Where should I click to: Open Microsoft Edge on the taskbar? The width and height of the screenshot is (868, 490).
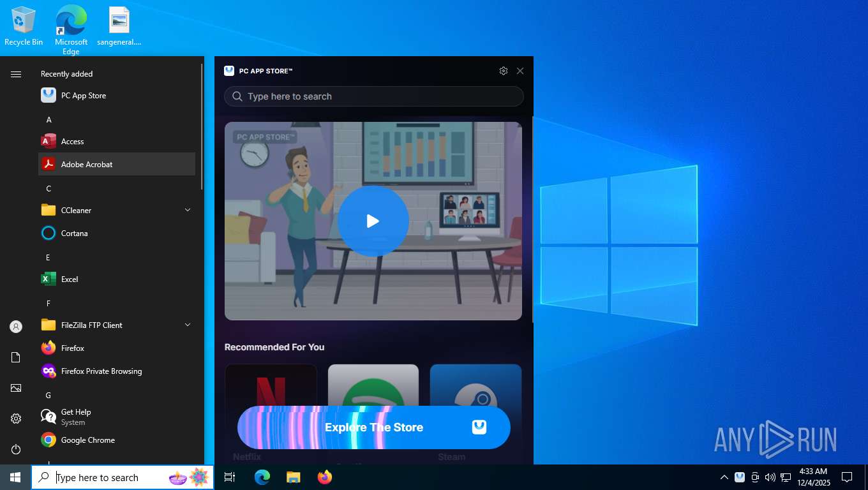click(x=262, y=477)
